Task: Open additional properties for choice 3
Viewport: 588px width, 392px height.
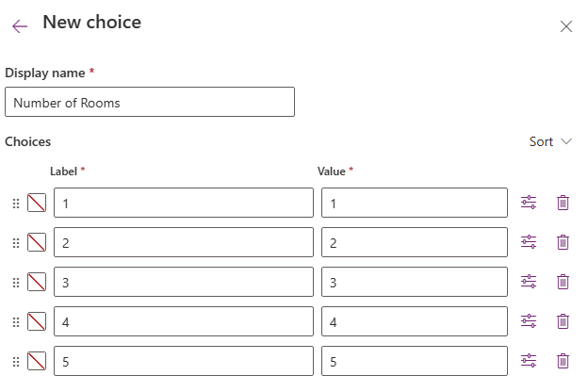Action: (x=529, y=282)
